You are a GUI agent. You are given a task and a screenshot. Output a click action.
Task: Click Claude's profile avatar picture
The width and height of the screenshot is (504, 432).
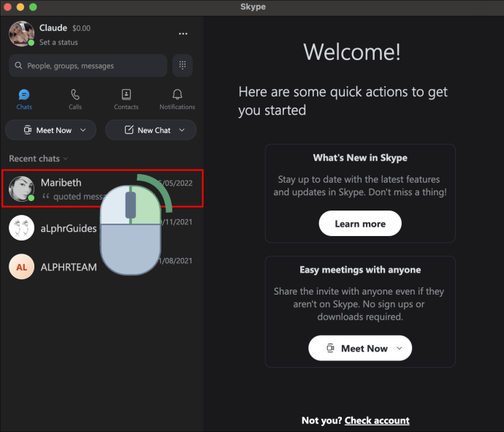coord(21,34)
